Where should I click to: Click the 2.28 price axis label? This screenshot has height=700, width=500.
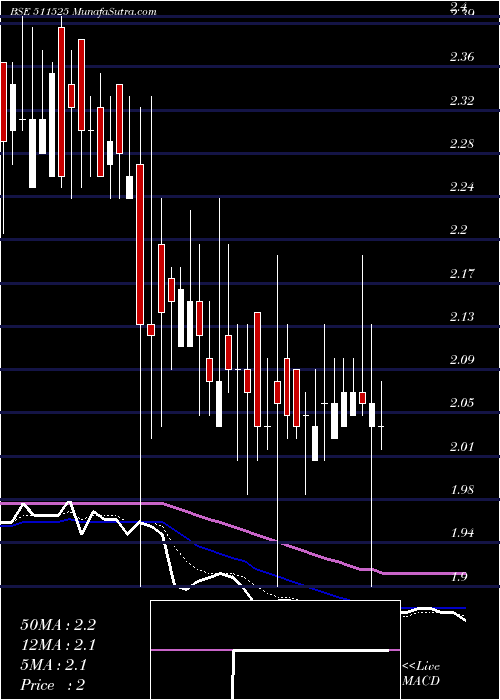point(462,144)
